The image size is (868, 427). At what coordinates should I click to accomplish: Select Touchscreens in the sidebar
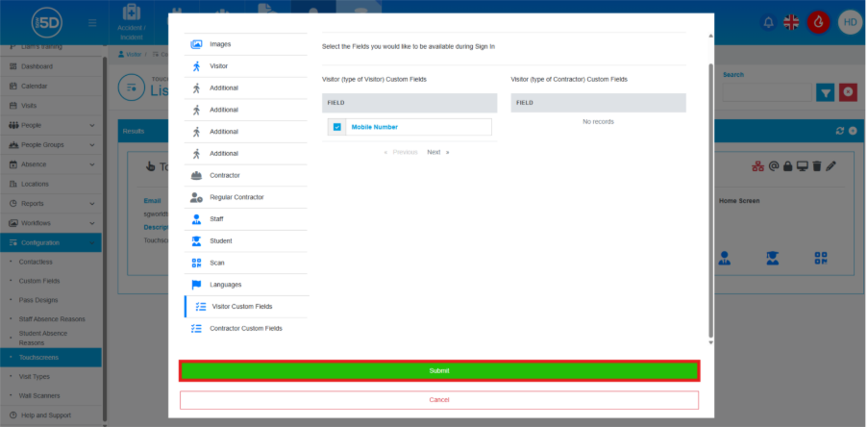(51, 358)
